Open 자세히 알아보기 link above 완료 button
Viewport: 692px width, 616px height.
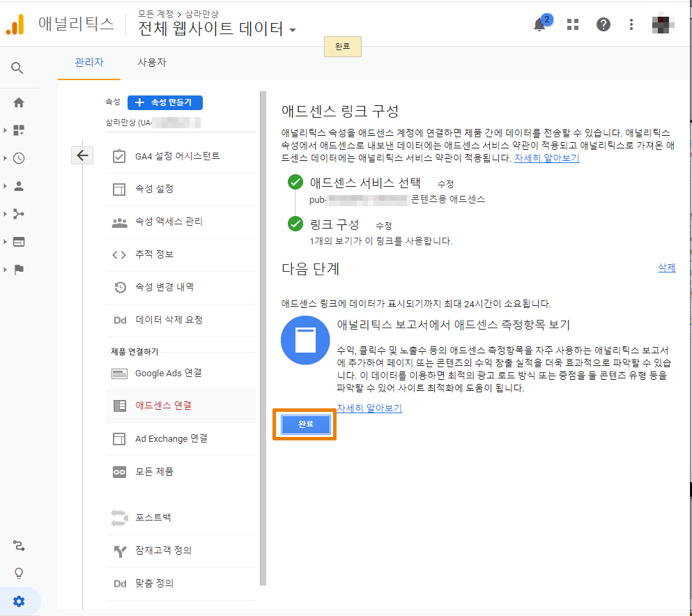pos(369,408)
